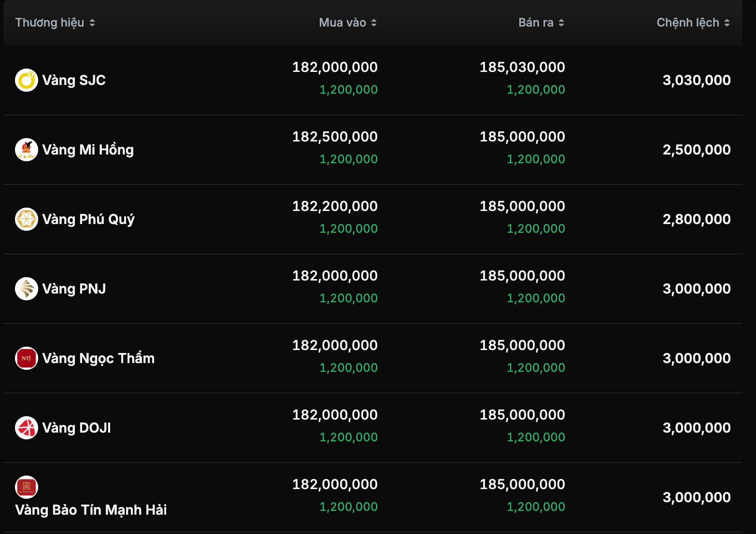756x534 pixels.
Task: Select the Vàng Phú Quý brand name
Action: (88, 219)
